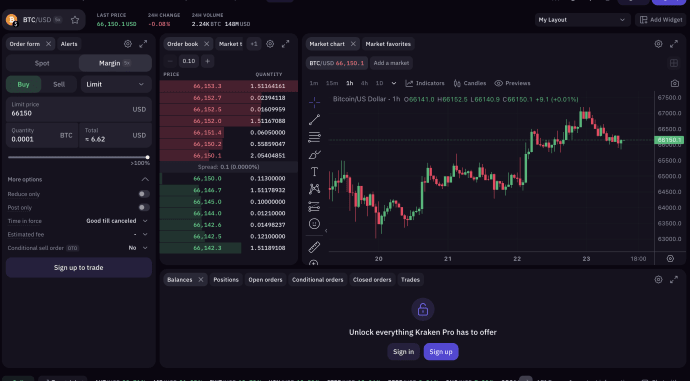Select the trend line drawing tool

coord(314,120)
